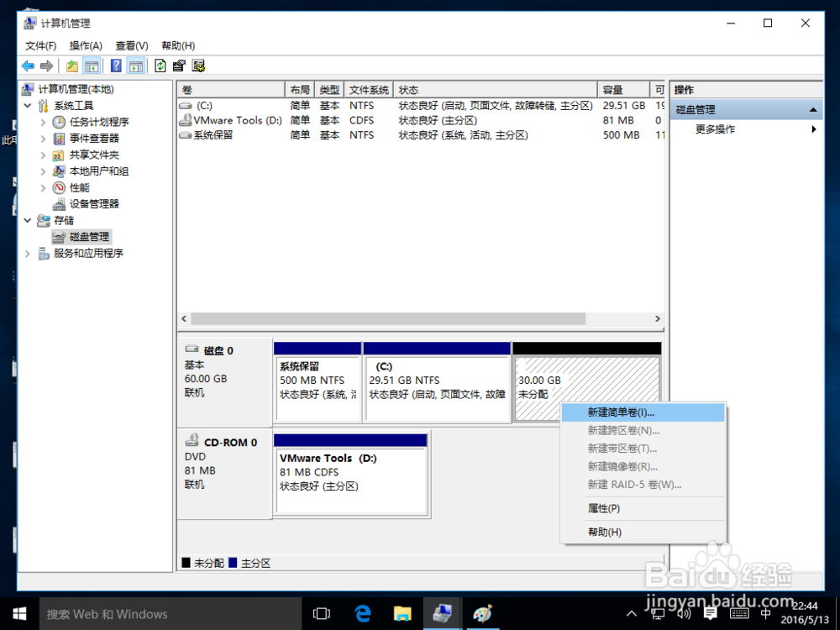Select the VMware Tools (D:) CD-ROM partition block
This screenshot has width=840, height=630.
(x=350, y=475)
